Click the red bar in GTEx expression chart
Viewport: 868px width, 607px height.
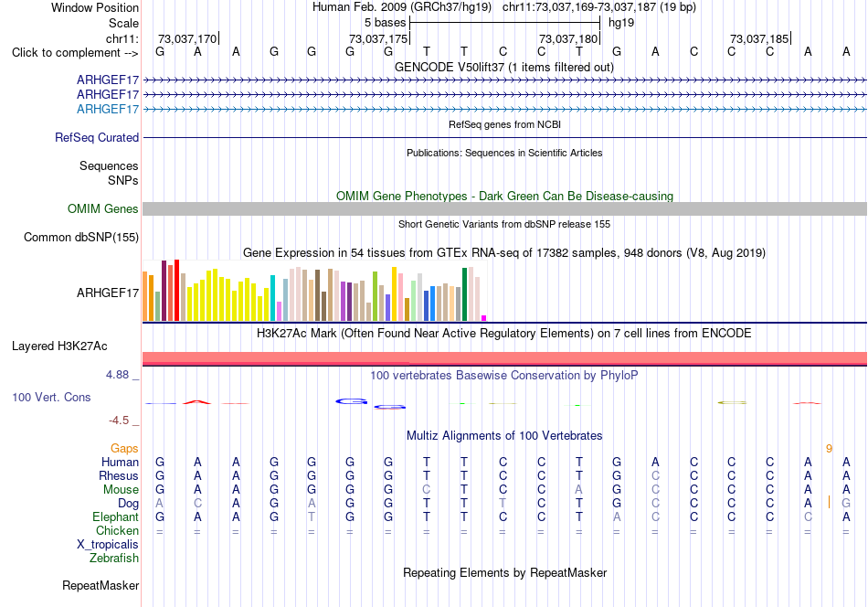(176, 290)
